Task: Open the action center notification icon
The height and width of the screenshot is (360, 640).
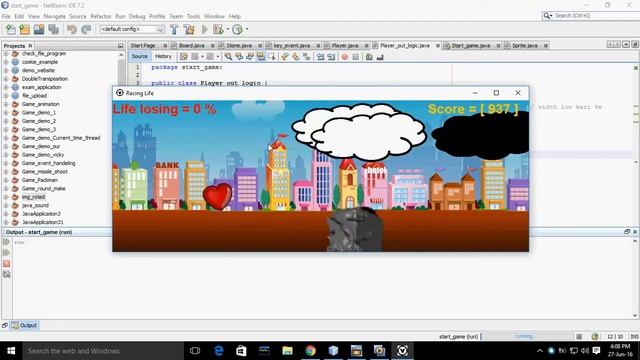Action: point(596,351)
